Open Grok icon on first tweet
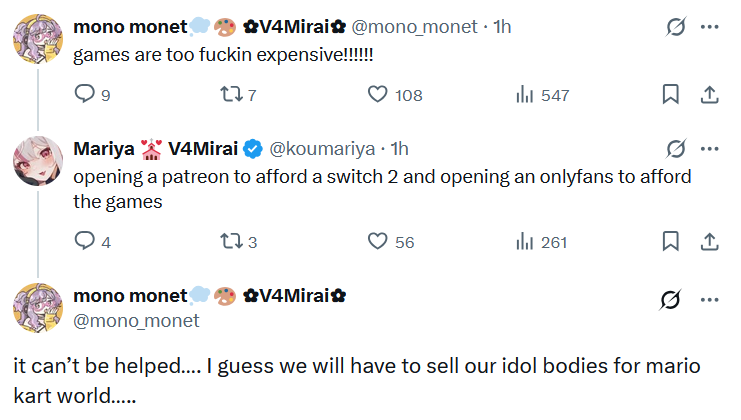Image resolution: width=741 pixels, height=420 pixels. tap(676, 27)
